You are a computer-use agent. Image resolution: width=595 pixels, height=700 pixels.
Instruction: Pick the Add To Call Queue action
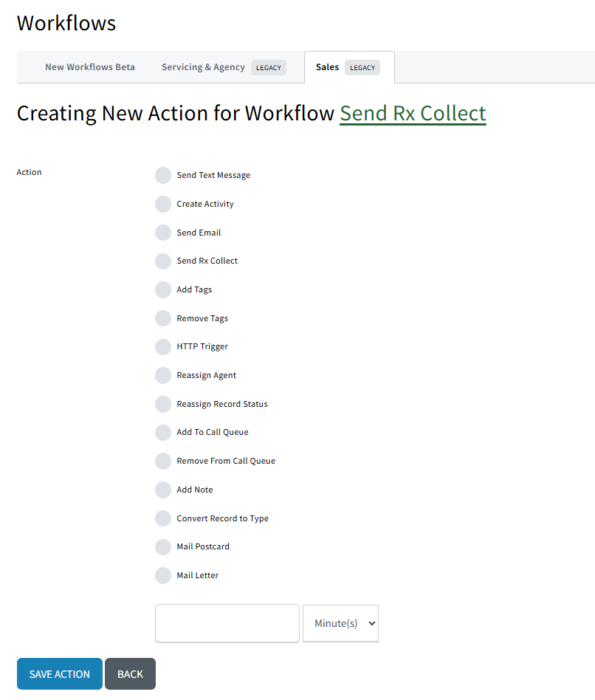click(x=163, y=433)
